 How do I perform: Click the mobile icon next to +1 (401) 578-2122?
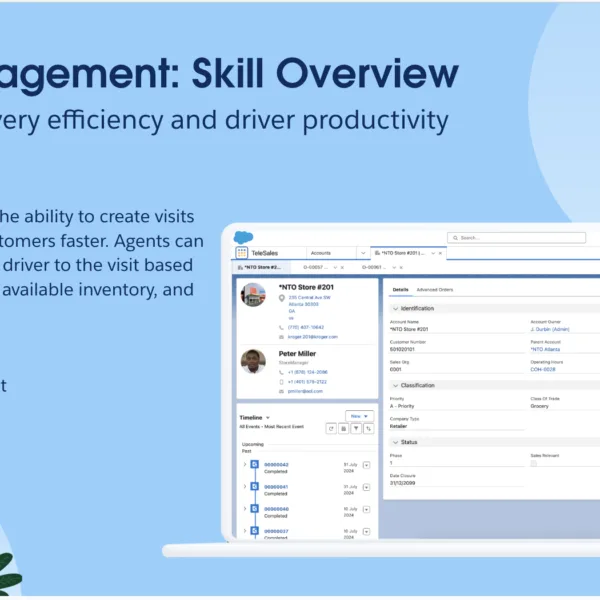click(281, 382)
